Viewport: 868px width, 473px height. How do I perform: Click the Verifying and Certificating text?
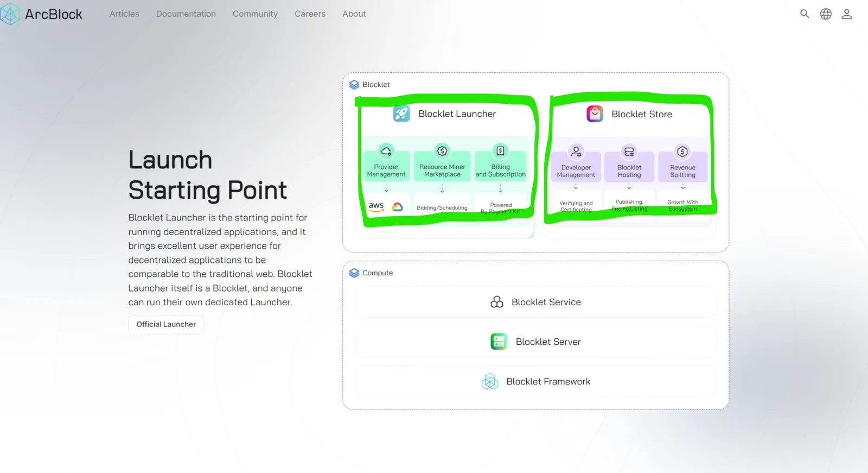tap(576, 206)
